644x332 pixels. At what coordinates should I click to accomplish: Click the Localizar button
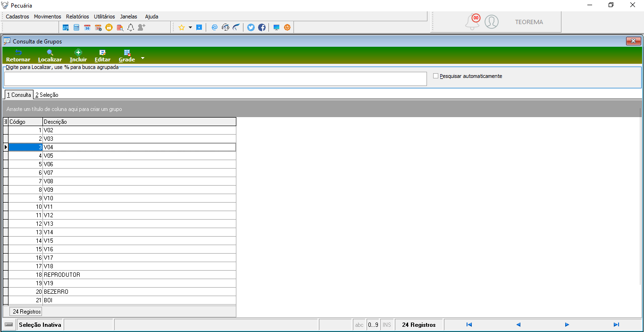(x=50, y=56)
